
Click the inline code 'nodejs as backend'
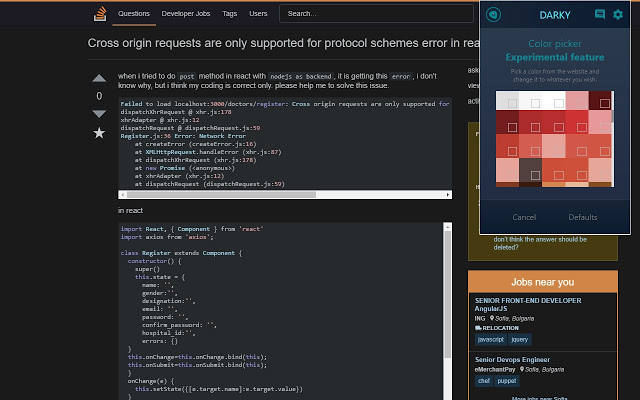click(x=301, y=76)
